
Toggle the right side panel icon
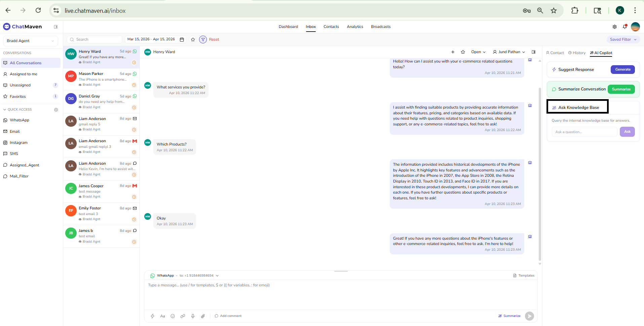tap(533, 52)
